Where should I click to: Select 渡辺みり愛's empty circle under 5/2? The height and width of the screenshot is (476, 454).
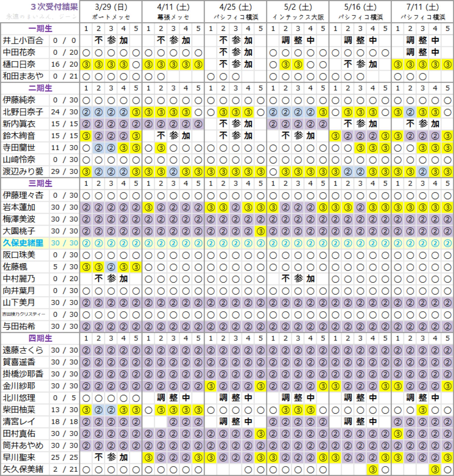point(273,172)
